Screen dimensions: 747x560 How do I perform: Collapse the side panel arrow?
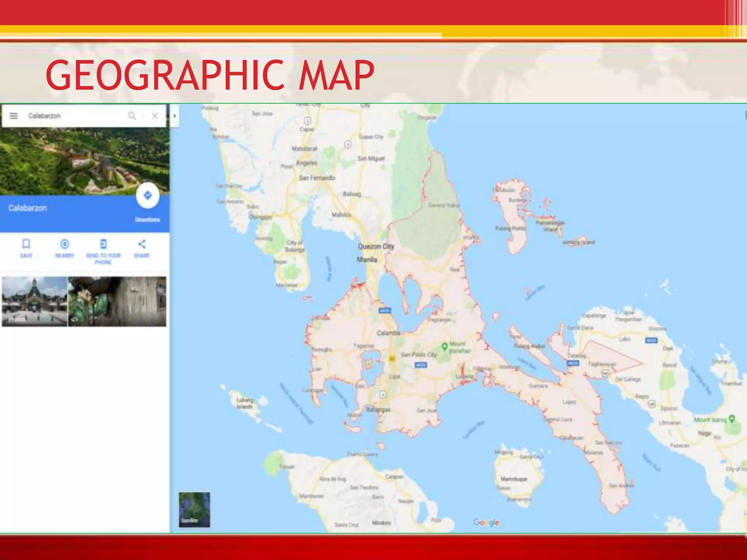[x=175, y=116]
